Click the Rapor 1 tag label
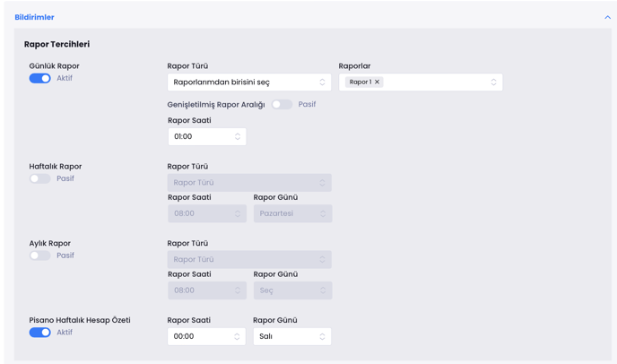Viewport: 617px width, 364px height. (360, 82)
